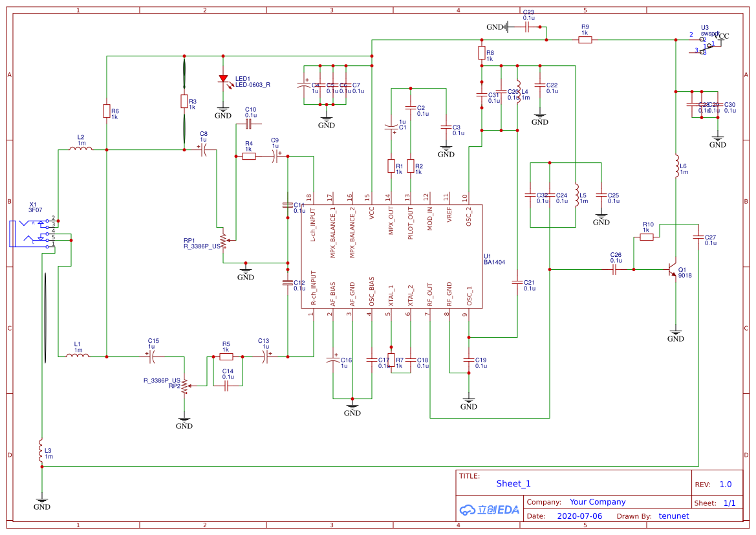756x535 pixels.
Task: Select capacitor C26 symbol
Action: [614, 270]
